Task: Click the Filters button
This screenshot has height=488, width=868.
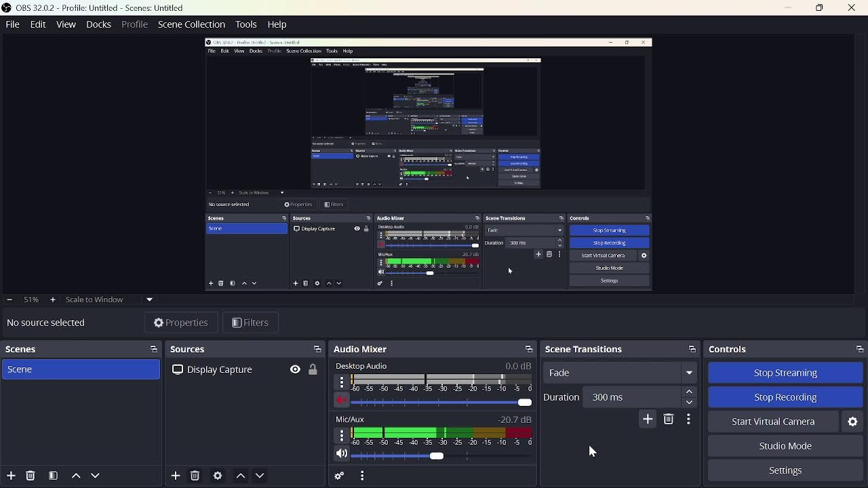Action: tap(251, 323)
